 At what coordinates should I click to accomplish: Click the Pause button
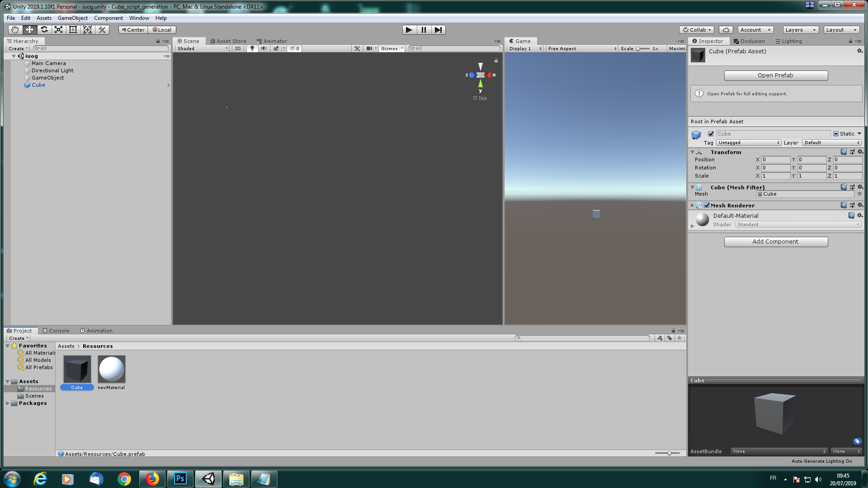424,30
